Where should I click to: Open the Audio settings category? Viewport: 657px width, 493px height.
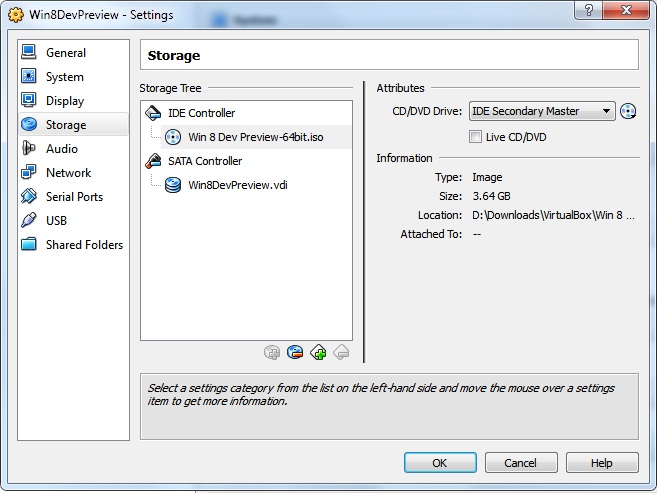pos(61,149)
